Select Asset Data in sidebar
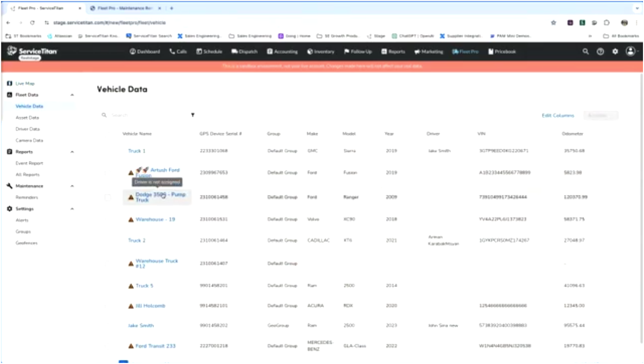644x364 pixels. pyautogui.click(x=27, y=118)
